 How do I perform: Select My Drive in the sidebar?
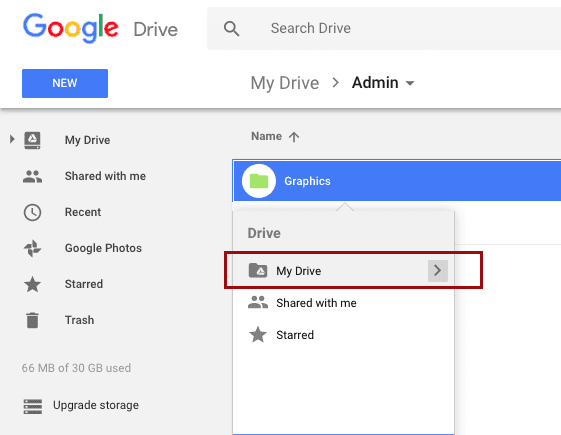point(87,140)
